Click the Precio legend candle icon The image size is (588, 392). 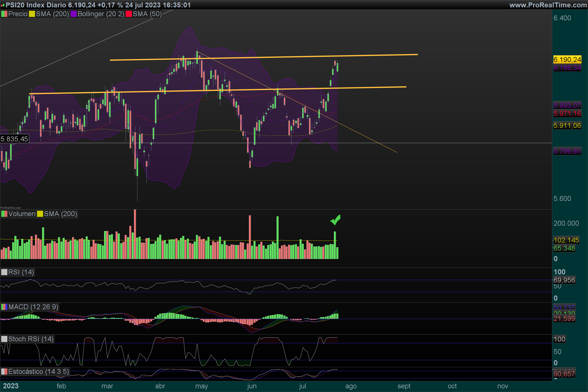pos(4,14)
